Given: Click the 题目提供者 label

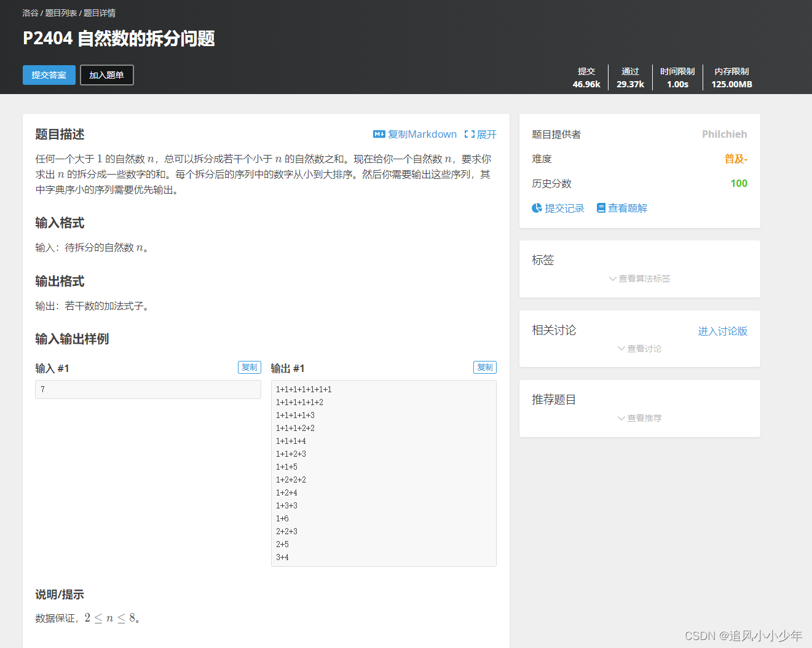Looking at the screenshot, I should 556,134.
